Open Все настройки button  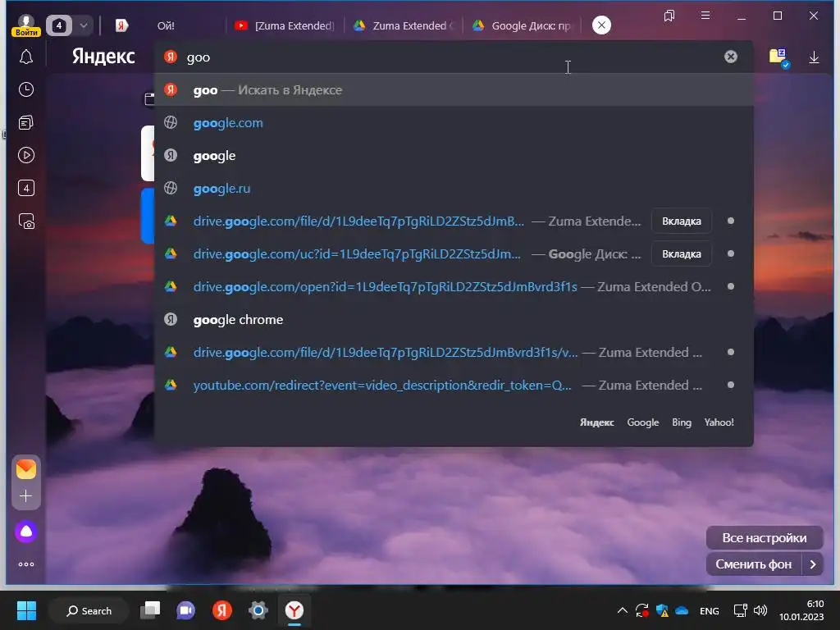[x=765, y=538]
